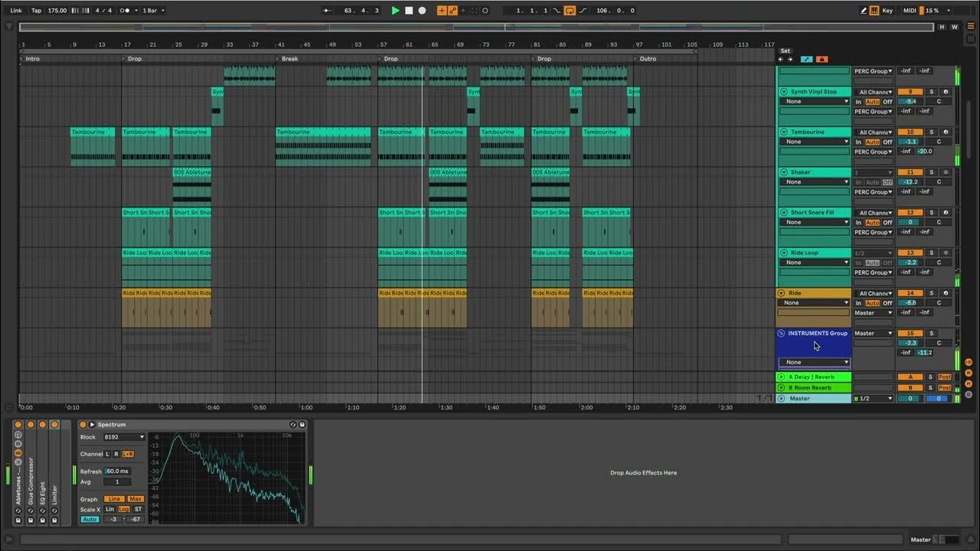
Task: Select A Delay | Reverb return track
Action: (x=815, y=377)
